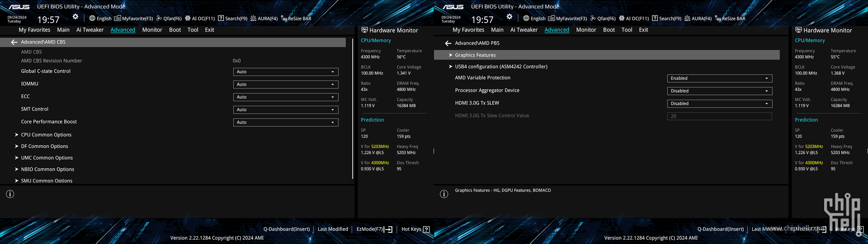Click the English language globe in right screen
The width and height of the screenshot is (868, 244).
(x=534, y=19)
